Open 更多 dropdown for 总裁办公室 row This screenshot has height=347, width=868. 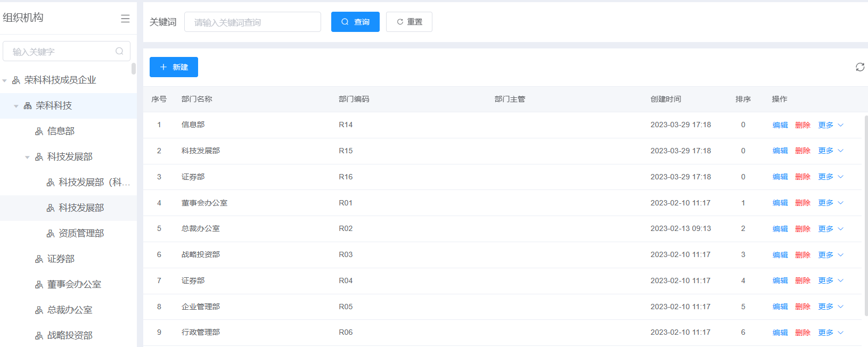pyautogui.click(x=830, y=229)
